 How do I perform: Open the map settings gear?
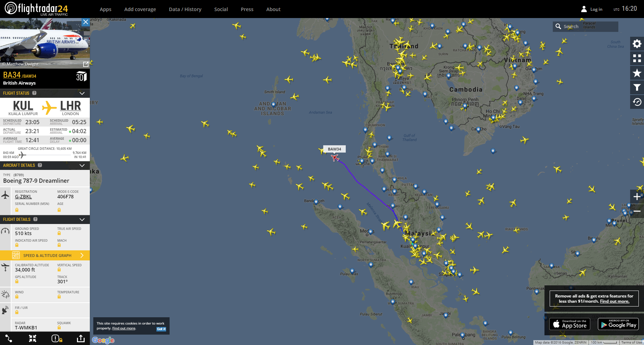[637, 44]
